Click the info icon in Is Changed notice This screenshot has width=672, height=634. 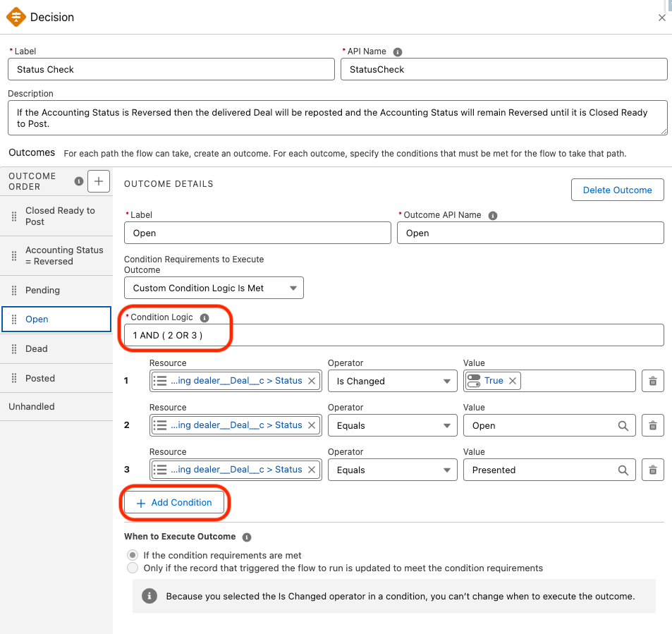[x=149, y=596]
